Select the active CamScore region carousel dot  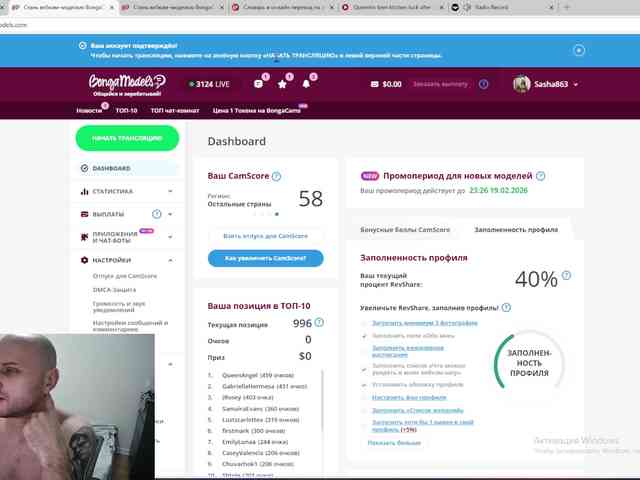pos(277,214)
